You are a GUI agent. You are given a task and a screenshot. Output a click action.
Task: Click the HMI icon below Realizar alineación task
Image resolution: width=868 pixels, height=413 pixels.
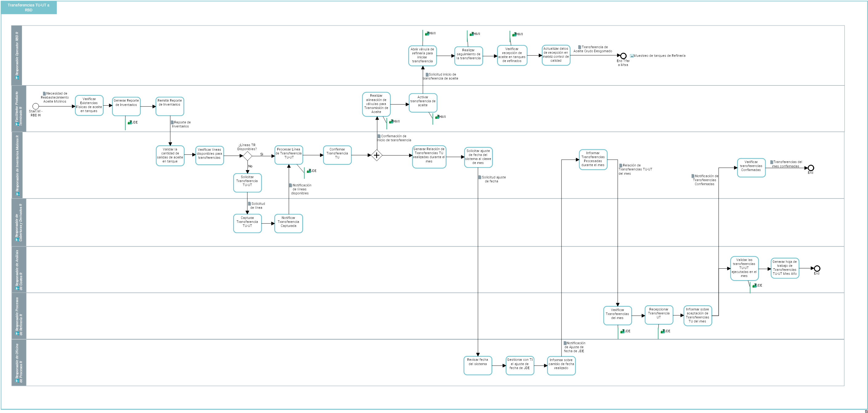[391, 122]
